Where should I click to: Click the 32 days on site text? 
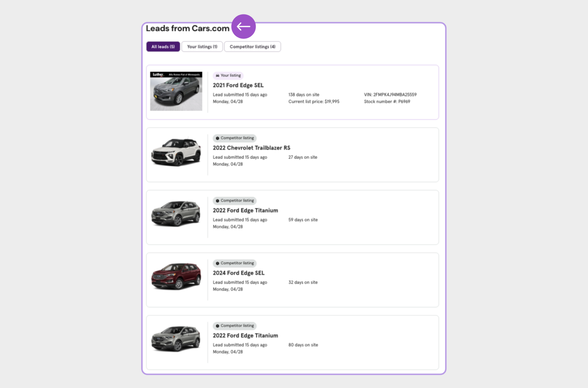[x=303, y=282]
